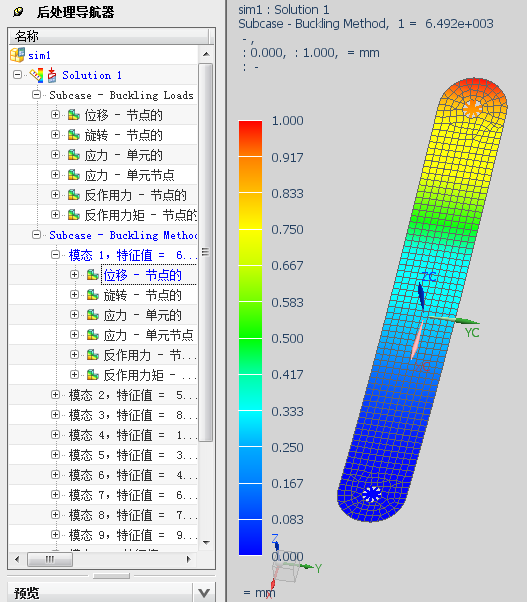Open the 预览 panel dropdown arrow
Screen dimensions: 527x602
click(204, 593)
